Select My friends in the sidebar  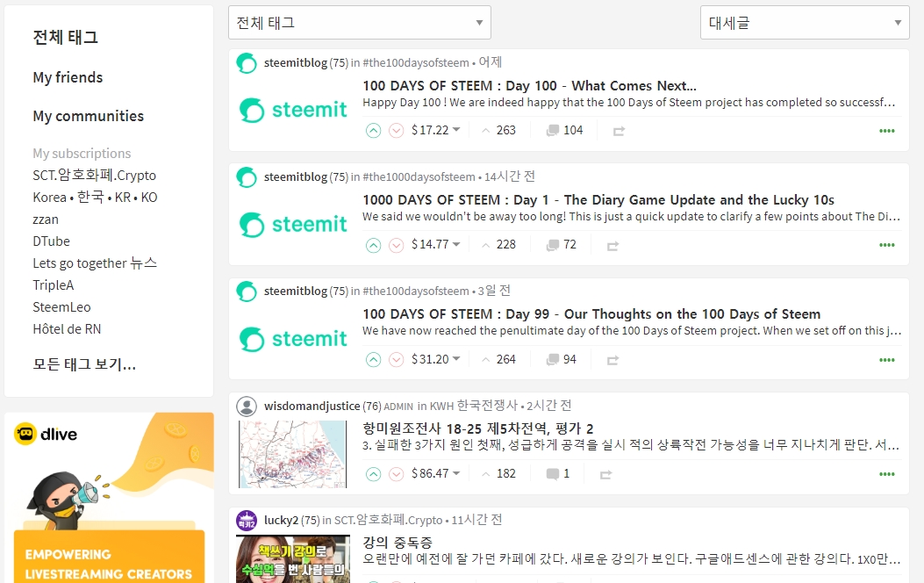click(x=68, y=77)
